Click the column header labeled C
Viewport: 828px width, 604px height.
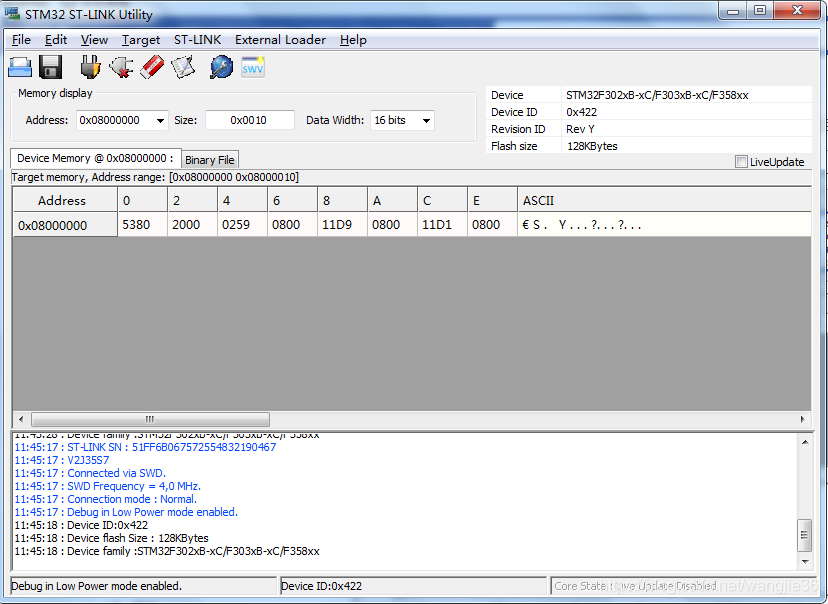tap(442, 201)
